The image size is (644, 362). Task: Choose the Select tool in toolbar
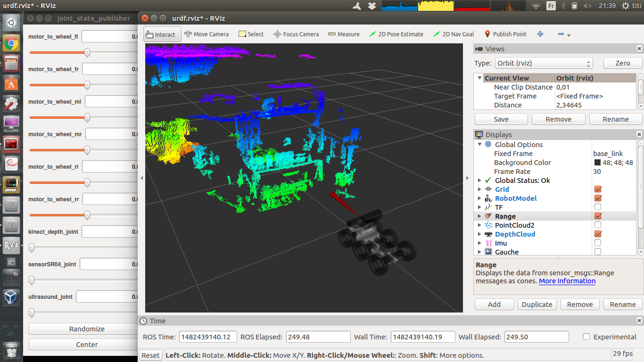point(251,34)
